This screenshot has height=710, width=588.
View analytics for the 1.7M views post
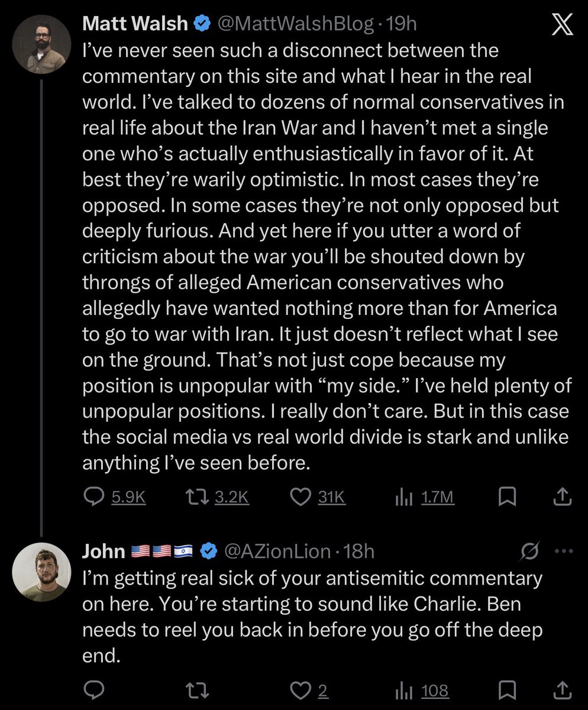tap(403, 498)
